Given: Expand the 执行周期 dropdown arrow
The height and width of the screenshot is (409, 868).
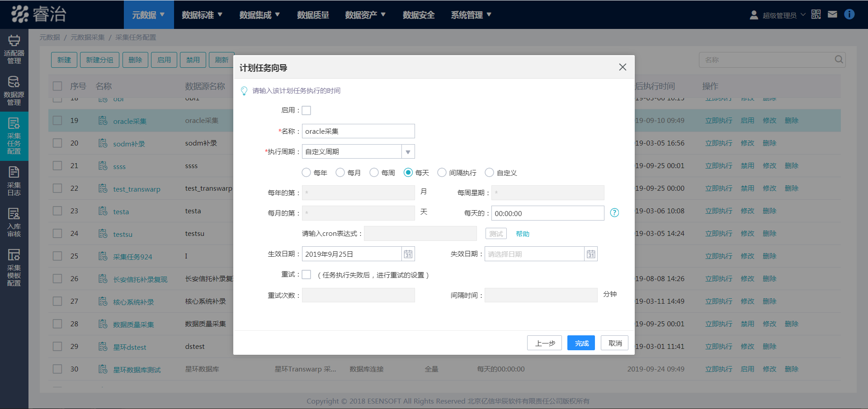Looking at the screenshot, I should click(x=408, y=152).
